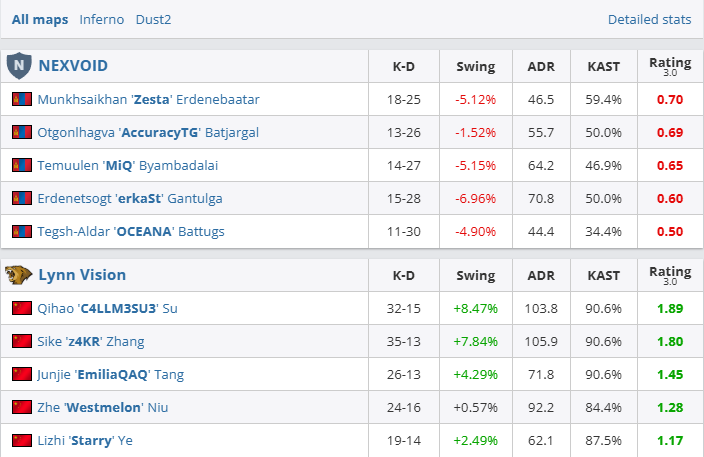This screenshot has height=457, width=704.
Task: Open the NEXVOID team page link
Action: click(x=73, y=66)
